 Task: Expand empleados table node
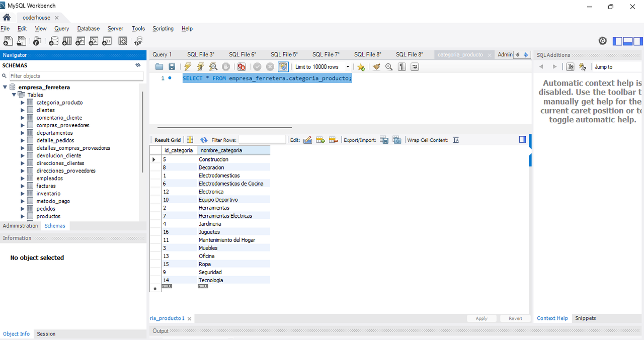pos(23,179)
